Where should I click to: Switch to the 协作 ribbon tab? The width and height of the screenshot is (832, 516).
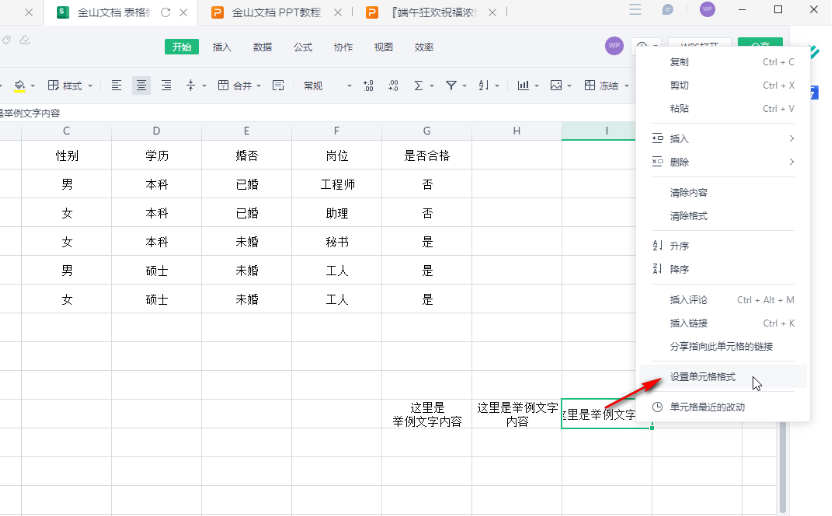[343, 47]
